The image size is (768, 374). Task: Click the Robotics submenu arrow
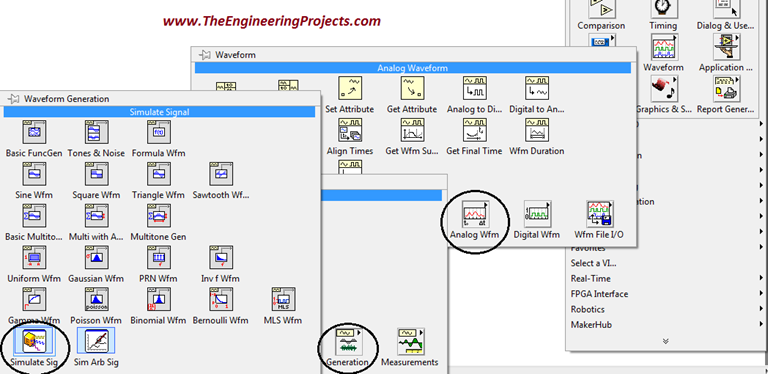pyautogui.click(x=762, y=309)
